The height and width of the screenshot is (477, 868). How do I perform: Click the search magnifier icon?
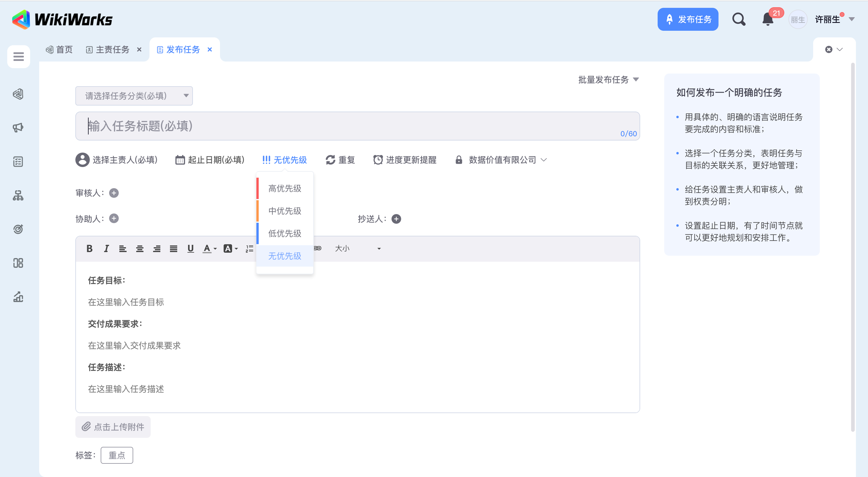pos(739,19)
